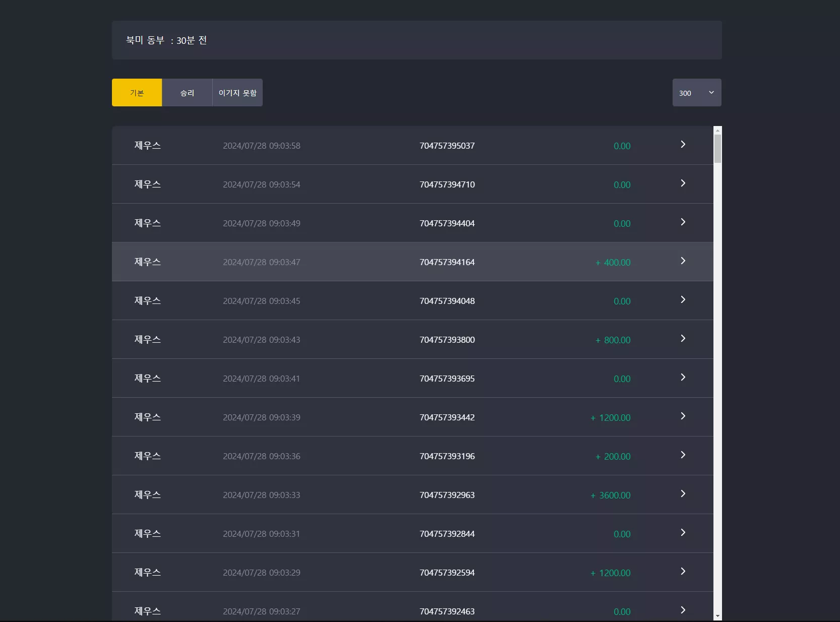
Task: Click the scrollbar up arrow
Action: pyautogui.click(x=717, y=131)
